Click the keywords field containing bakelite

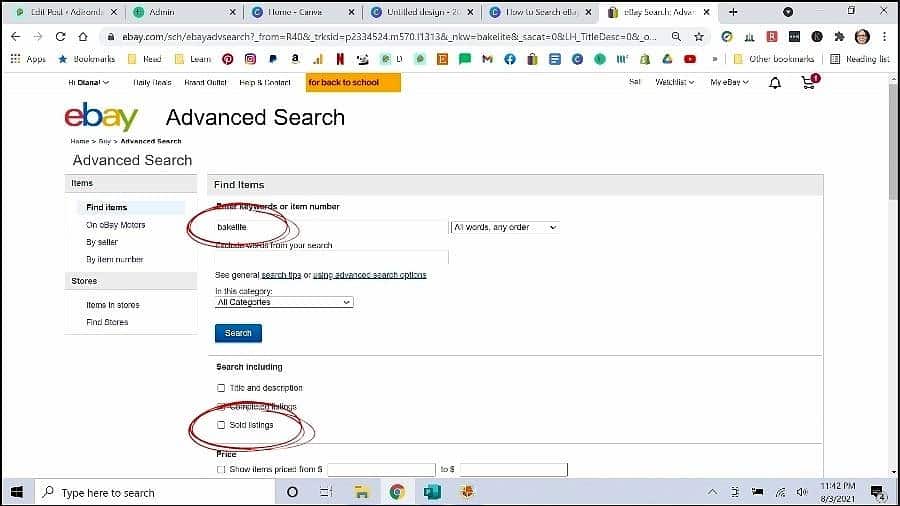click(x=330, y=228)
